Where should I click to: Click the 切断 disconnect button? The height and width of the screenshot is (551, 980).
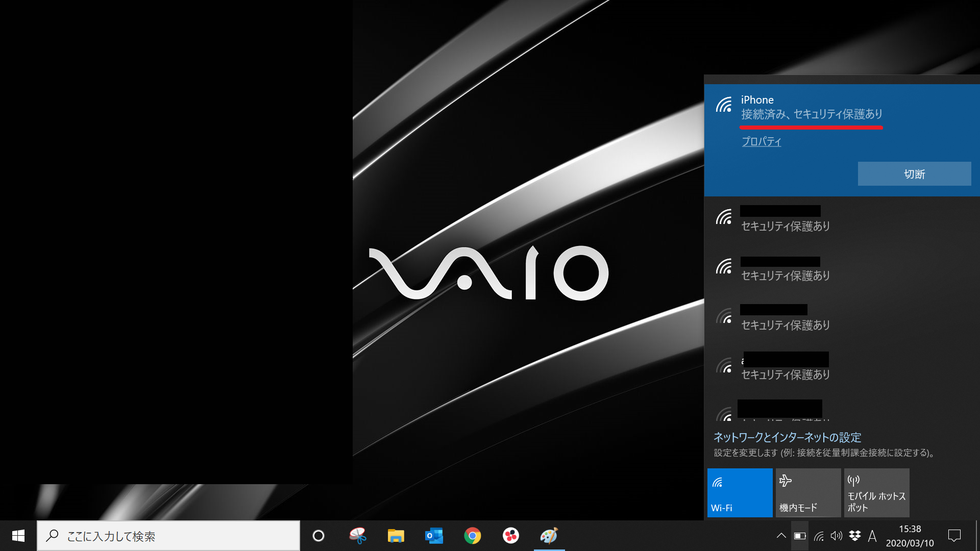coord(914,174)
